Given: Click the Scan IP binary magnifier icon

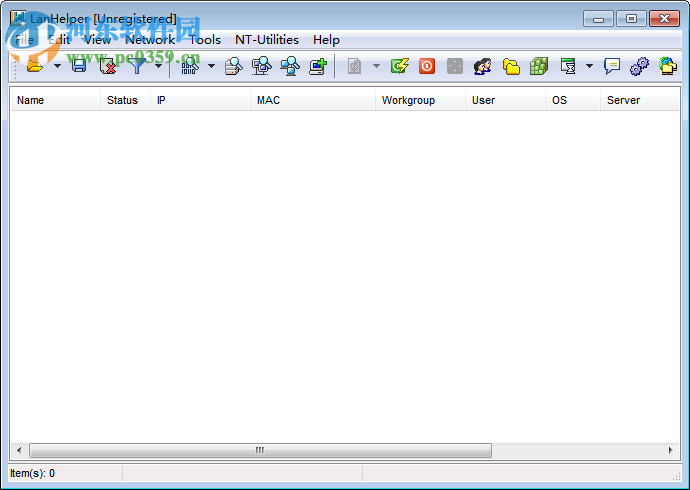Looking at the screenshot, I should click(190, 66).
